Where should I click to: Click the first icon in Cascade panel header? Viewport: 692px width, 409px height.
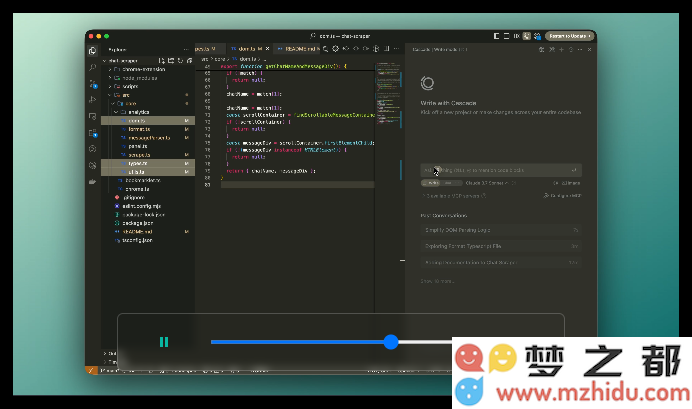(x=542, y=49)
